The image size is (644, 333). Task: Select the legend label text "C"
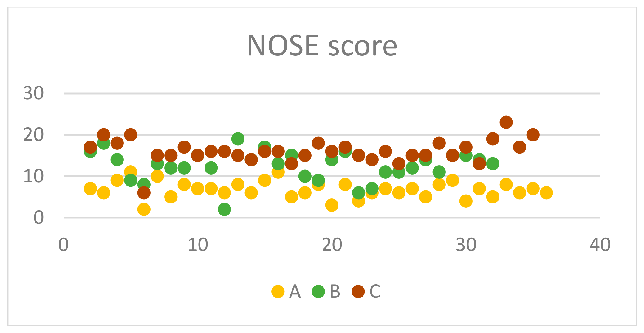click(x=375, y=291)
